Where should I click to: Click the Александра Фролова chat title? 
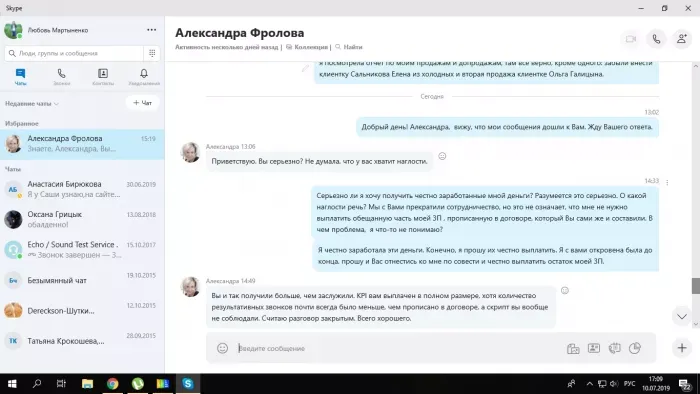coord(239,33)
